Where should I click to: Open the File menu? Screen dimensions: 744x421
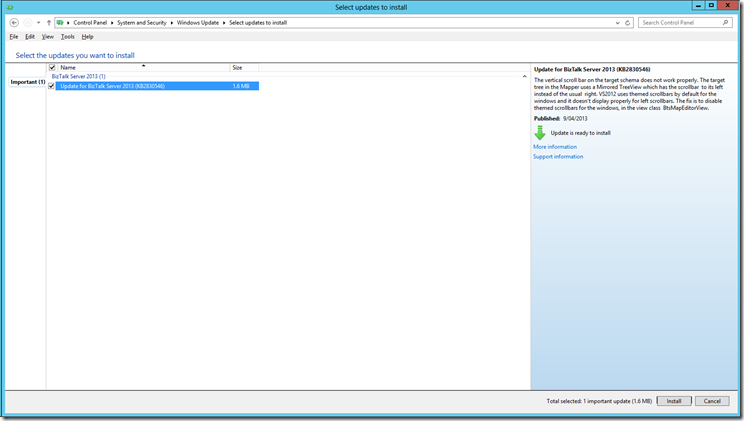[x=14, y=37]
